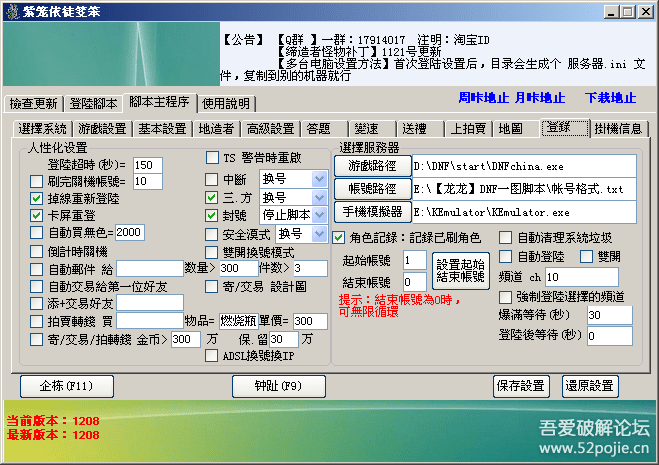Uncheck the 封號 checkbox
Screen dimensions: 659x465
pos(211,215)
